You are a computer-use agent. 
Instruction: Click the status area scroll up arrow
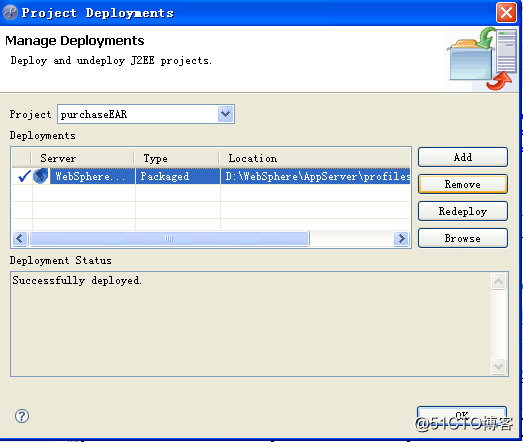(499, 282)
